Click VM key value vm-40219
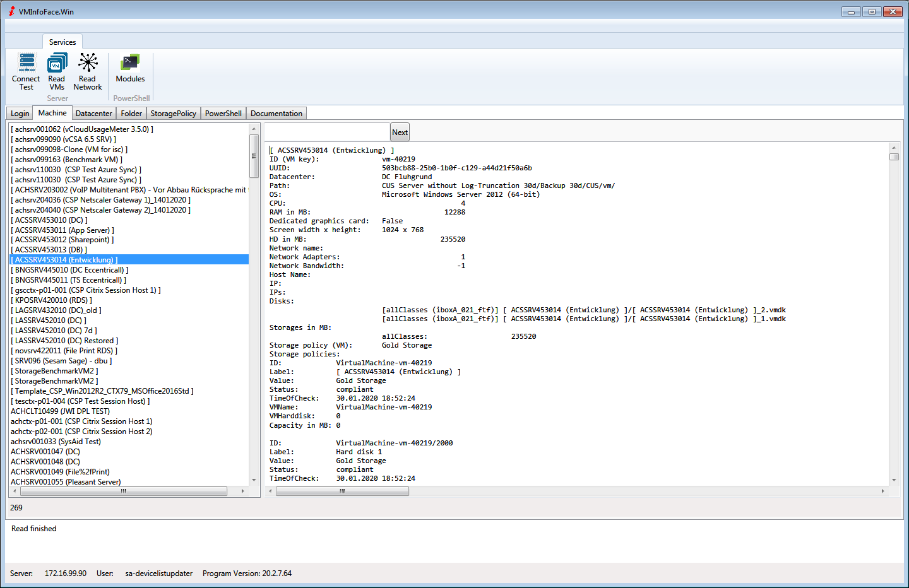Viewport: 909px width, 588px height. 398,159
